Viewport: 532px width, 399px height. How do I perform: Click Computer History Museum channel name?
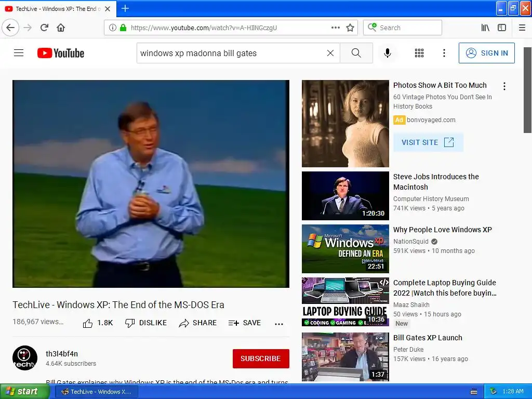(431, 199)
